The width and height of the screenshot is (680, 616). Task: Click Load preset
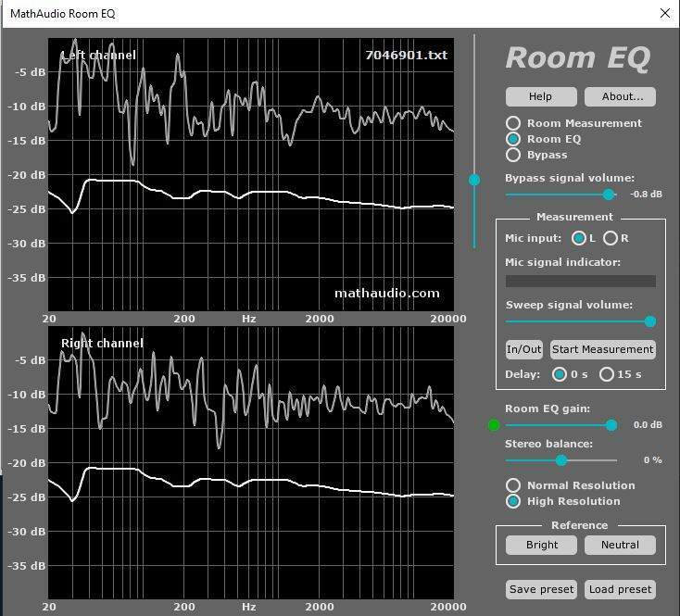tap(620, 589)
